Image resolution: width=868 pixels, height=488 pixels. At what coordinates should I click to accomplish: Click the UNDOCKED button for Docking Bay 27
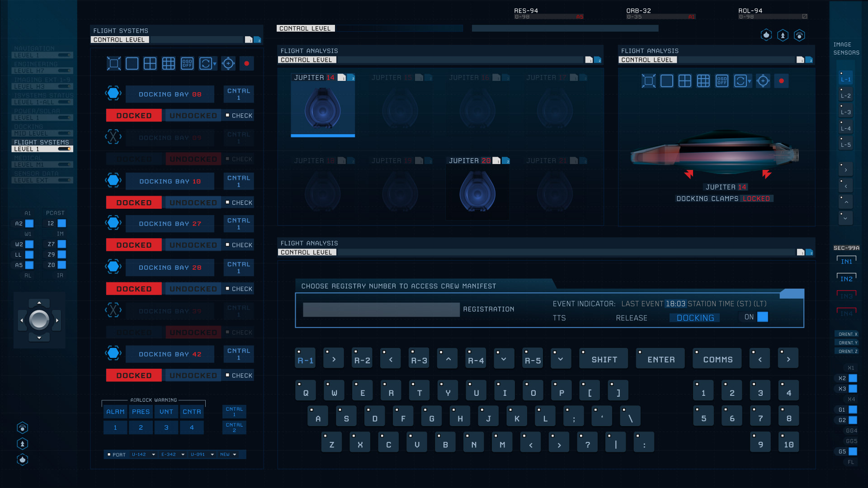[x=193, y=245]
